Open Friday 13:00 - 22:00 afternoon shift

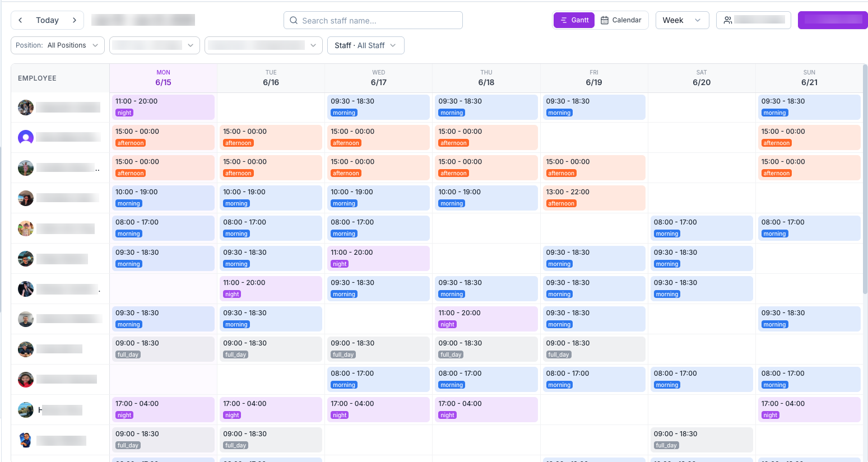[594, 198]
